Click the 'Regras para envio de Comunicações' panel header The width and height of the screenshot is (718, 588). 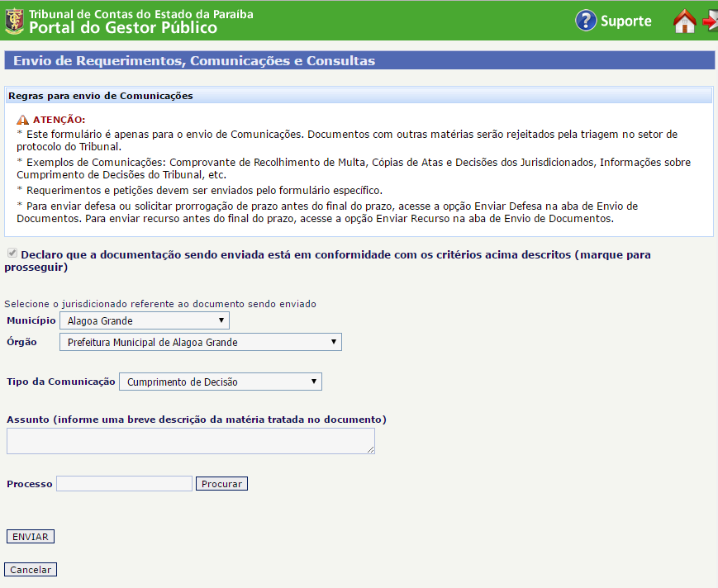[x=101, y=96]
